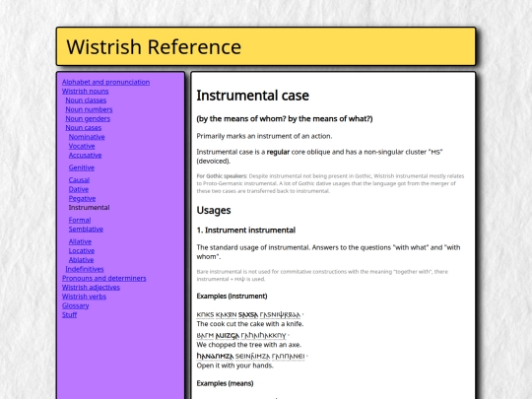This screenshot has height=399, width=532.
Task: Open Noun numbers link
Action: point(89,109)
